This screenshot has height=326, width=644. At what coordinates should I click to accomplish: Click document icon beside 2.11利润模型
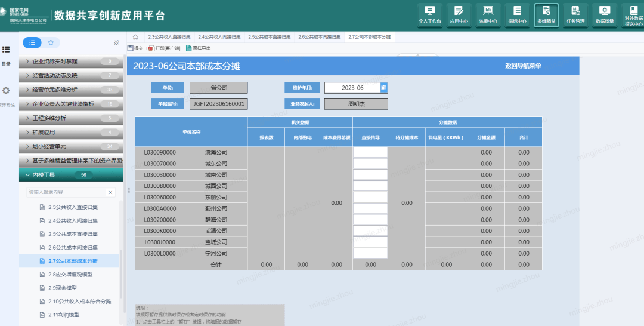42,315
